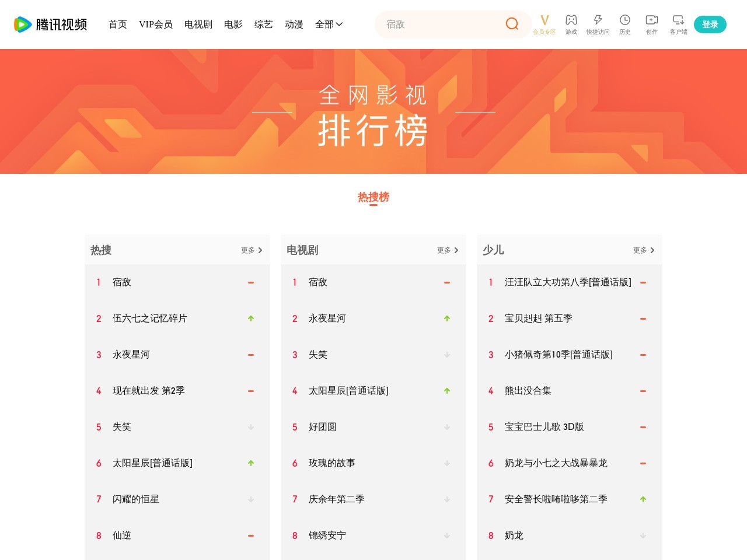Open the games icon
This screenshot has width=747, height=560.
571,24
